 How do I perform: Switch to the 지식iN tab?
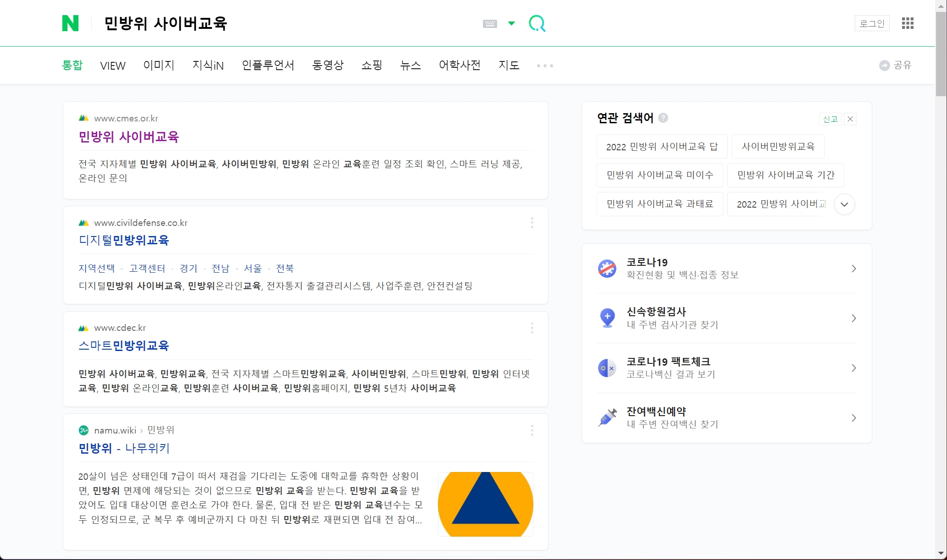click(208, 66)
